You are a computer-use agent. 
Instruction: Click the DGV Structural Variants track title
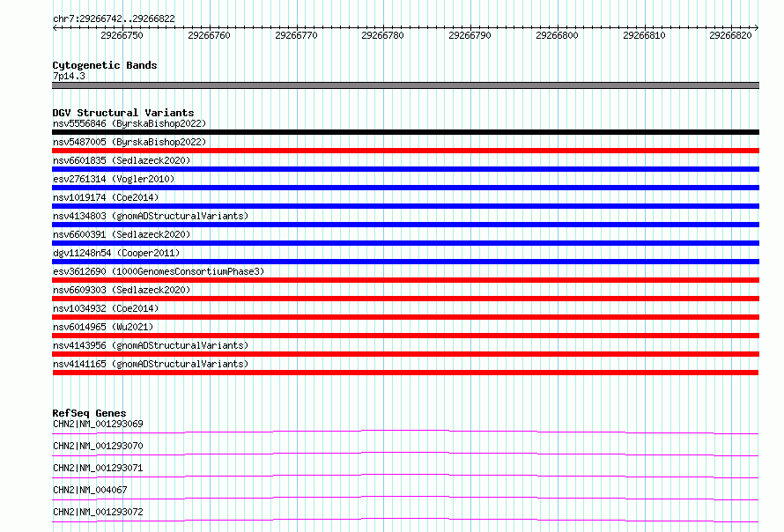pyautogui.click(x=123, y=113)
